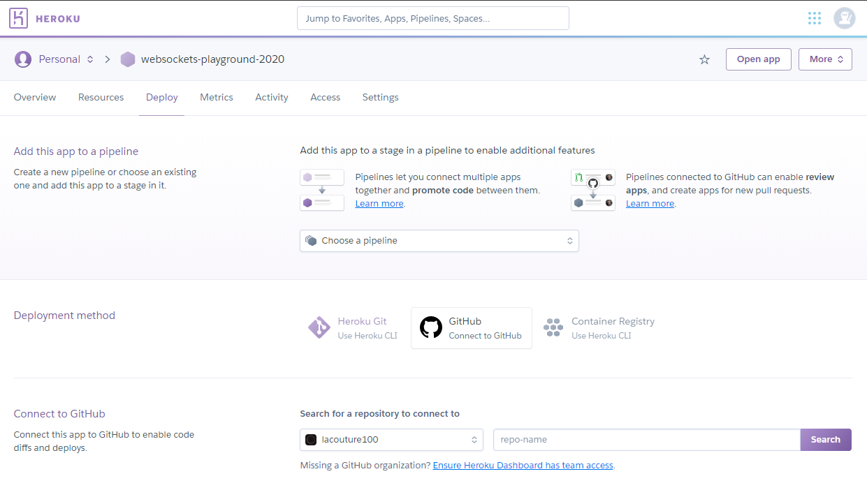Go to the Settings tab
Image resolution: width=867 pixels, height=504 pixels.
[x=381, y=98]
